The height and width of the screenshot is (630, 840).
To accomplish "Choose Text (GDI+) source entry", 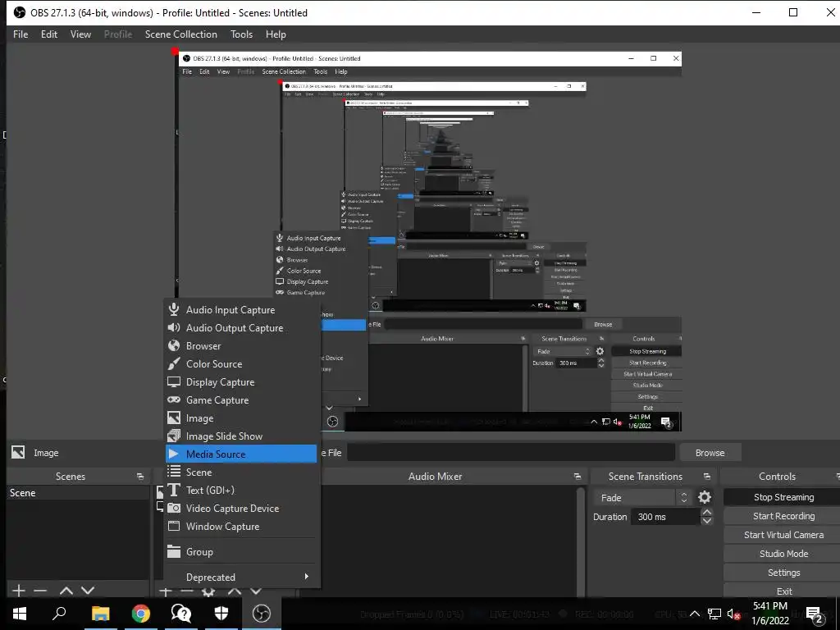I will (241, 491).
